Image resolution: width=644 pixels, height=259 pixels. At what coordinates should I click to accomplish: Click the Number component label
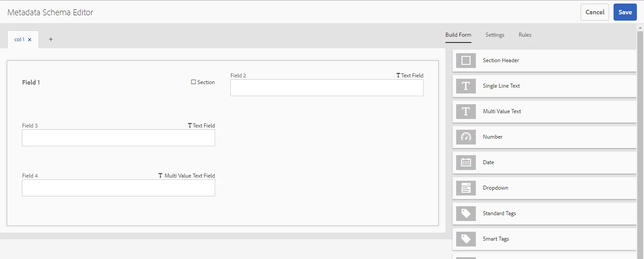(493, 137)
